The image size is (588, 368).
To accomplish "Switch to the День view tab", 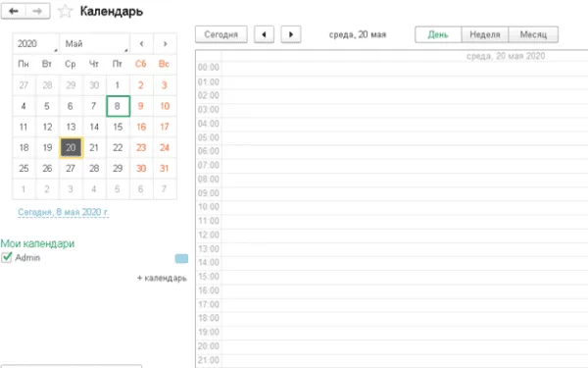I will point(438,34).
